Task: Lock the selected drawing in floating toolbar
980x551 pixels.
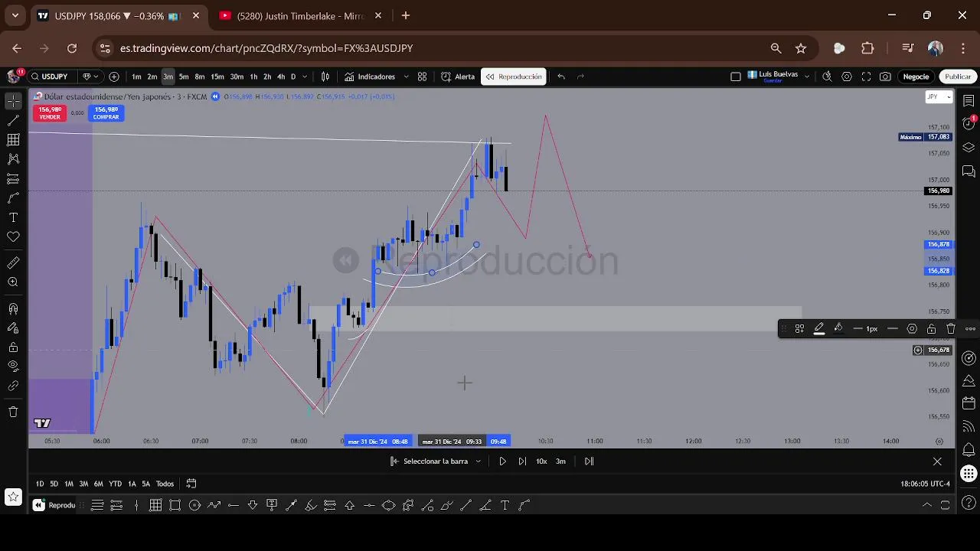Action: [x=931, y=329]
